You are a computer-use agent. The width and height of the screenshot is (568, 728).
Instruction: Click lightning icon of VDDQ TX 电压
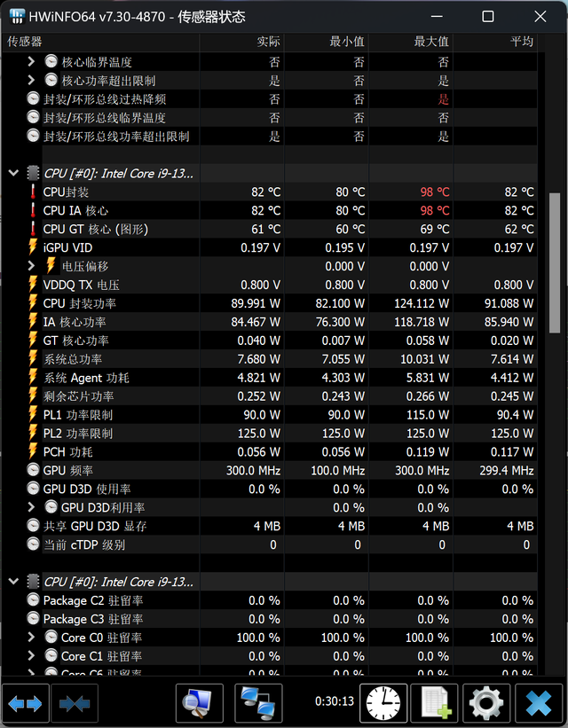tap(33, 285)
